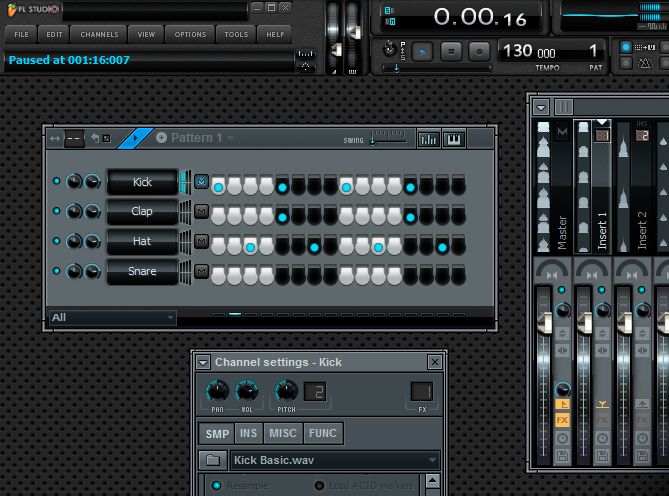Click the scroll up arrow in Channel settings
This screenshot has height=496, width=669.
[x=433, y=481]
